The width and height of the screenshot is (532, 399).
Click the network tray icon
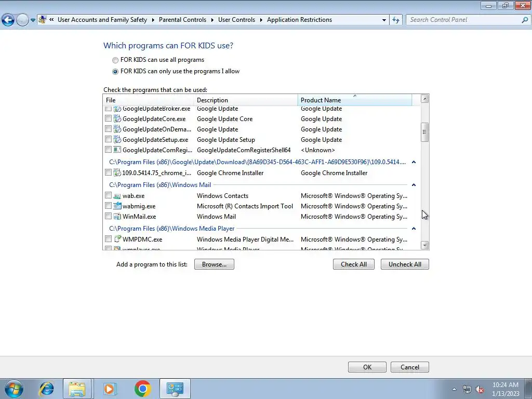467,390
